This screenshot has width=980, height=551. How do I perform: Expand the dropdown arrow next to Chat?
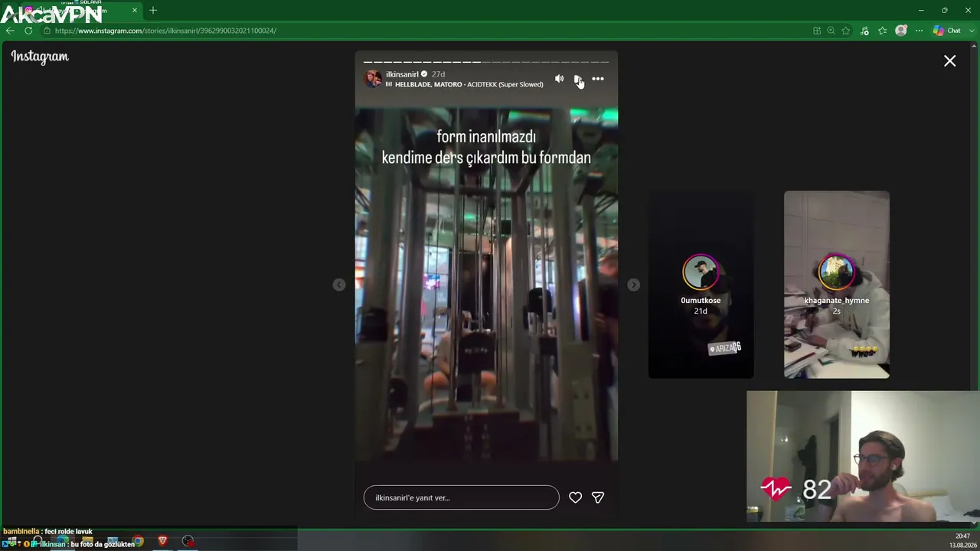tap(971, 31)
